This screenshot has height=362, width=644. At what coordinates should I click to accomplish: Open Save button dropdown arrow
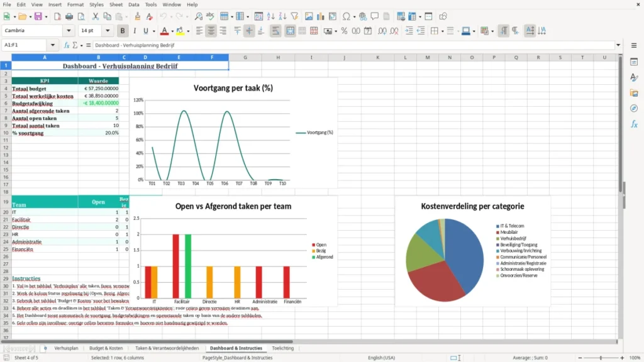[x=45, y=17]
